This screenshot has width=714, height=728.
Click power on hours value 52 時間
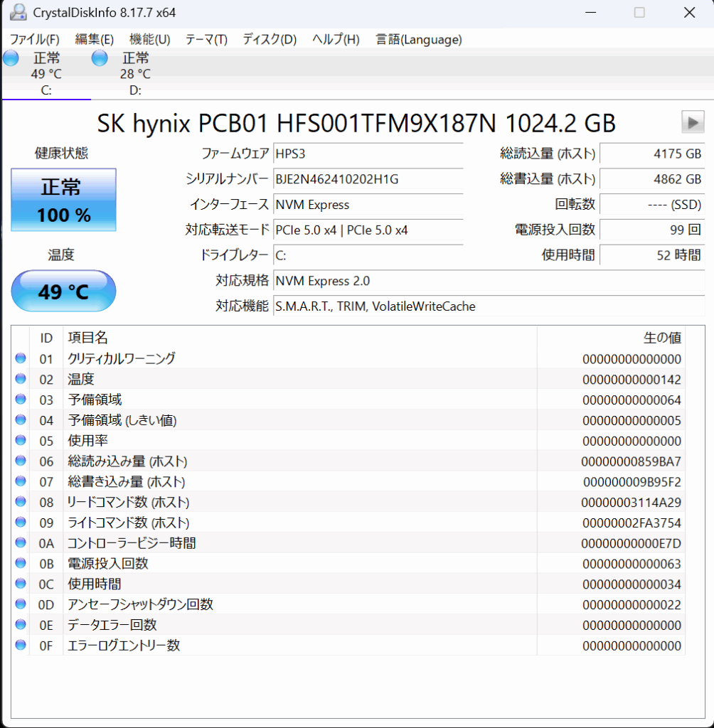point(652,255)
